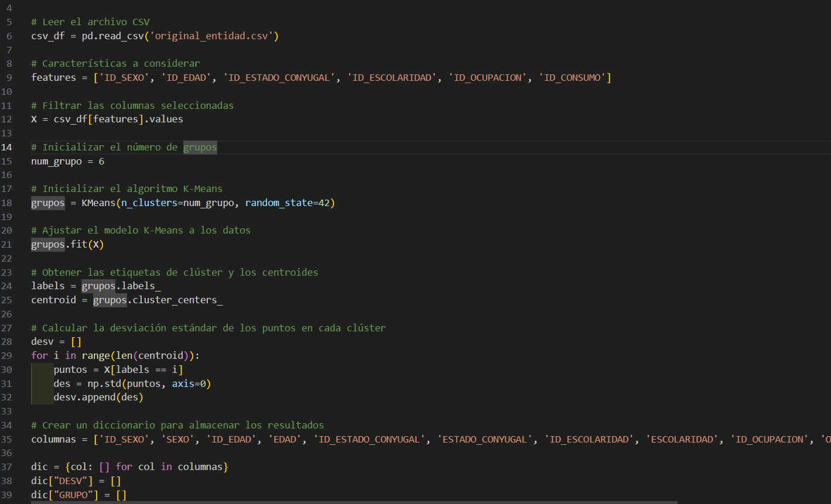Place cursor on KMeans call on line 18
Viewport: 831px width, 504px height.
click(98, 203)
